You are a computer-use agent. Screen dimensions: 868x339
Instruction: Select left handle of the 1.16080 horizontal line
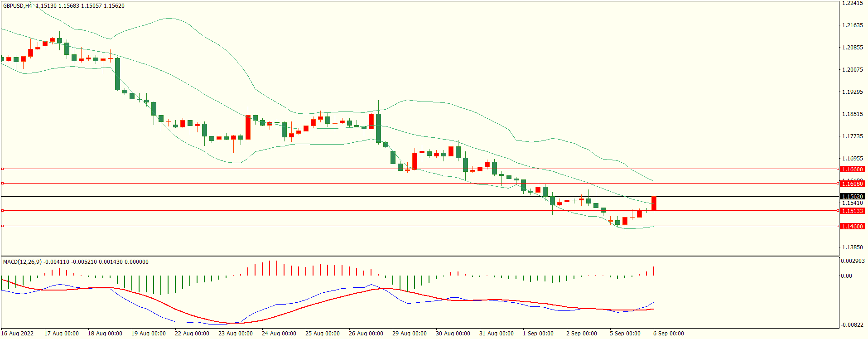pos(2,184)
